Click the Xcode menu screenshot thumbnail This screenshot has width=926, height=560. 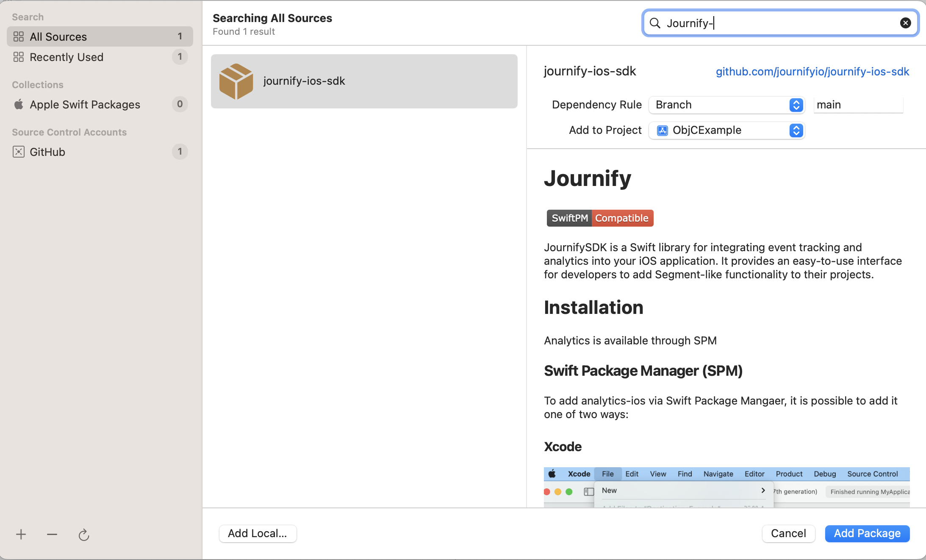[726, 487]
